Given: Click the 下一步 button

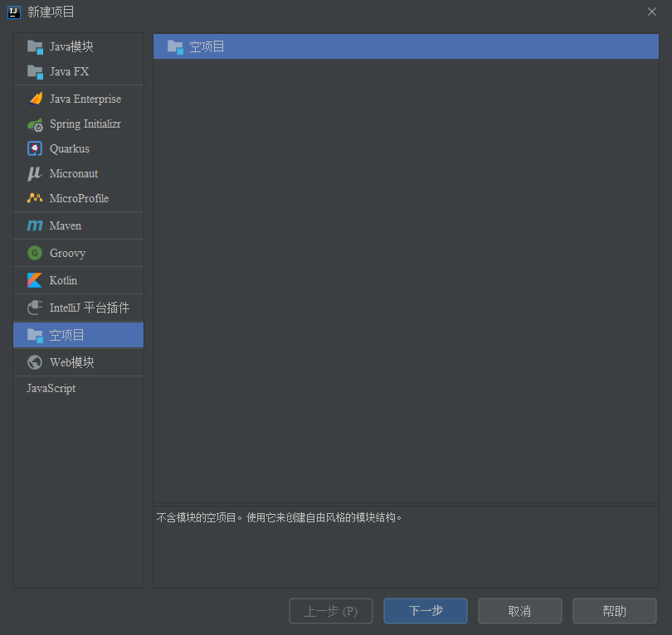Looking at the screenshot, I should tap(425, 611).
